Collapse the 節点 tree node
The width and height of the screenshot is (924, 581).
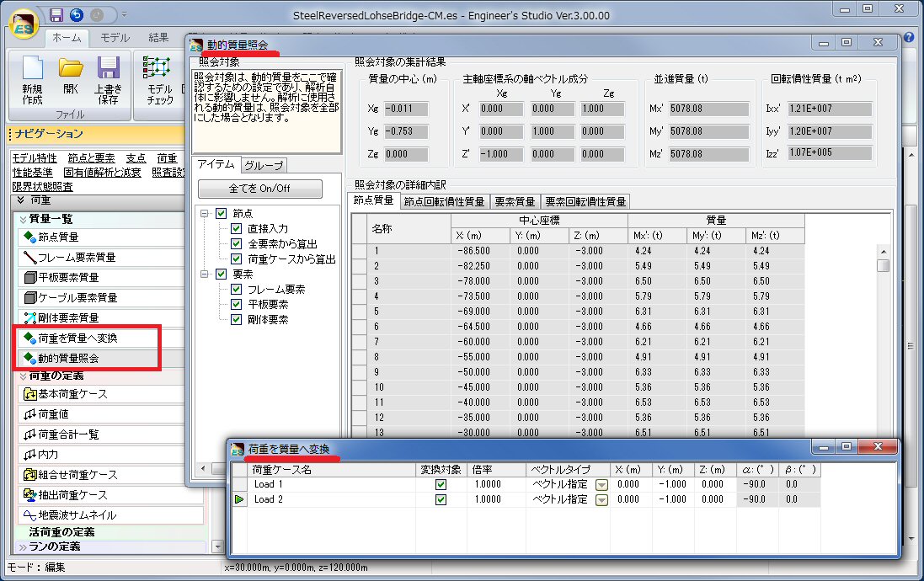coord(205,213)
